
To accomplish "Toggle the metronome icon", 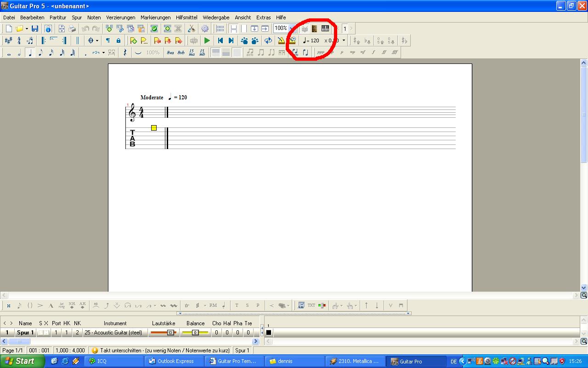I will pyautogui.click(x=281, y=40).
